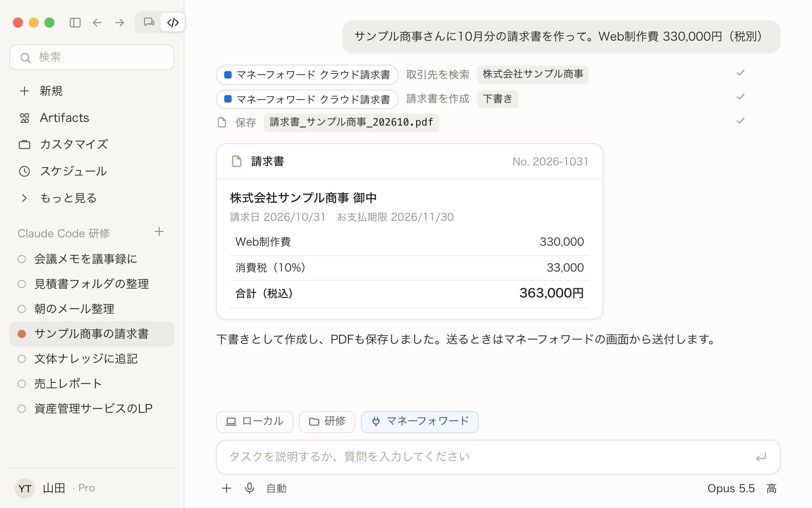Open the 請求書 card document icon
This screenshot has height=508, width=812.
pyautogui.click(x=237, y=161)
